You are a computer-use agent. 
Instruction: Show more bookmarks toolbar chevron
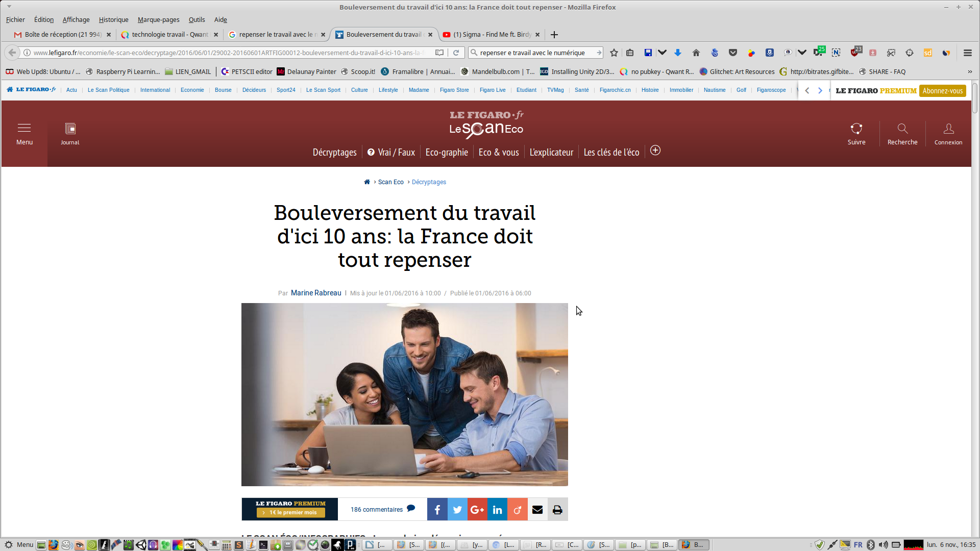tap(970, 71)
